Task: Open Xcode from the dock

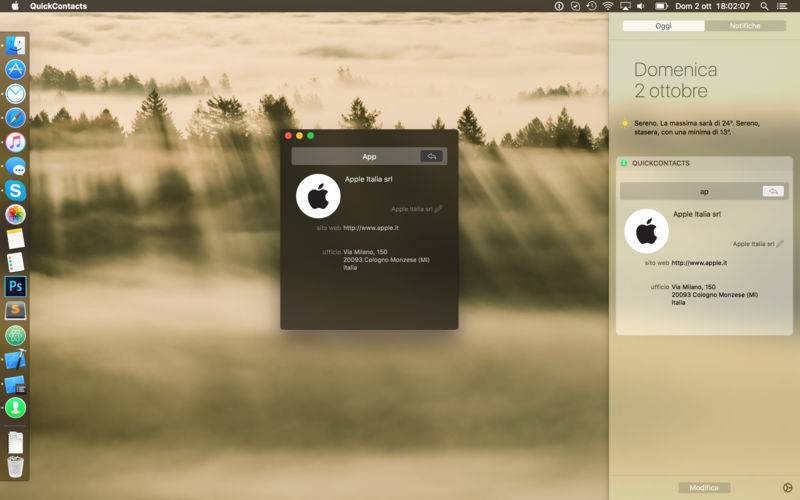Action: [15, 359]
